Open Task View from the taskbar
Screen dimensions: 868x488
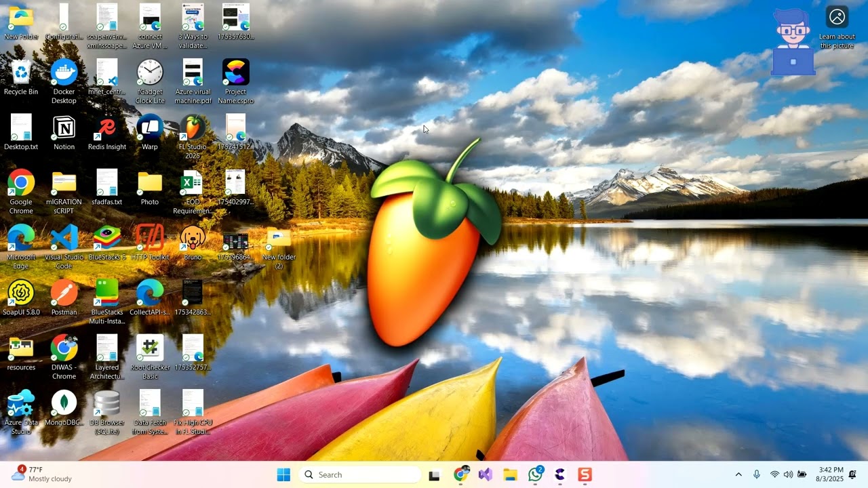tap(434, 475)
